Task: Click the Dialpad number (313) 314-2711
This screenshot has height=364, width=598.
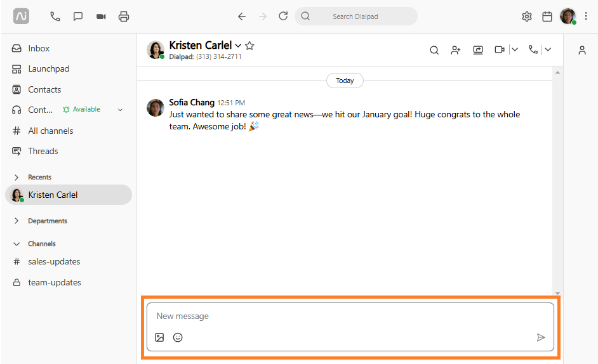Action: point(219,57)
